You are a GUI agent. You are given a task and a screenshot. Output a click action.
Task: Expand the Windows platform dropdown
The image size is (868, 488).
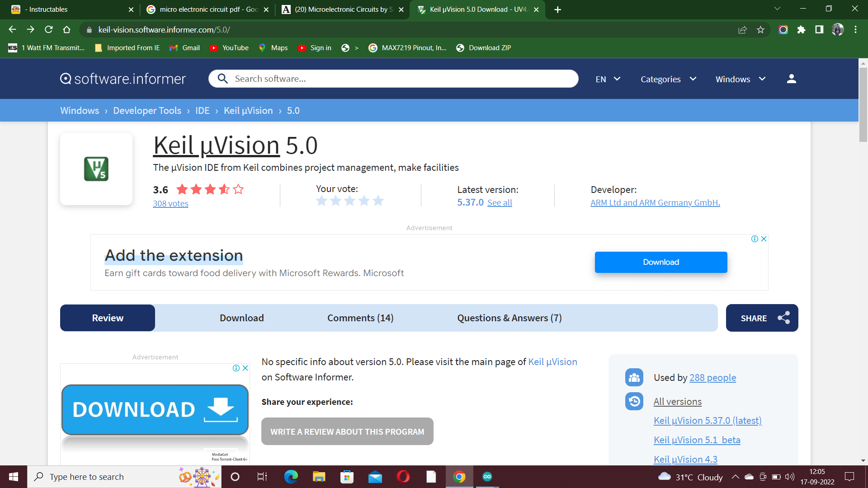(x=740, y=79)
